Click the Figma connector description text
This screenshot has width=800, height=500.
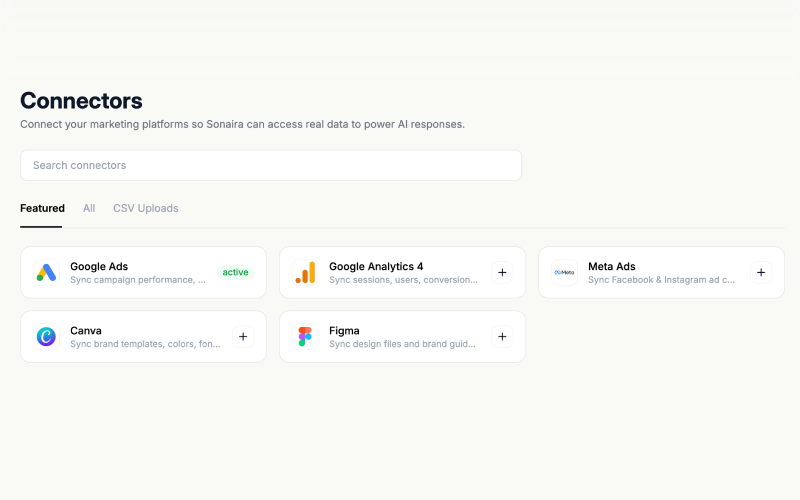coord(402,344)
